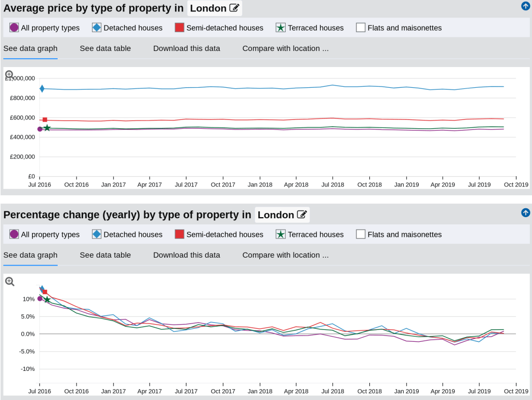Click the blue up-arrow icon on the percentage change panel
Screen dimensions: 532x400
click(525, 212)
